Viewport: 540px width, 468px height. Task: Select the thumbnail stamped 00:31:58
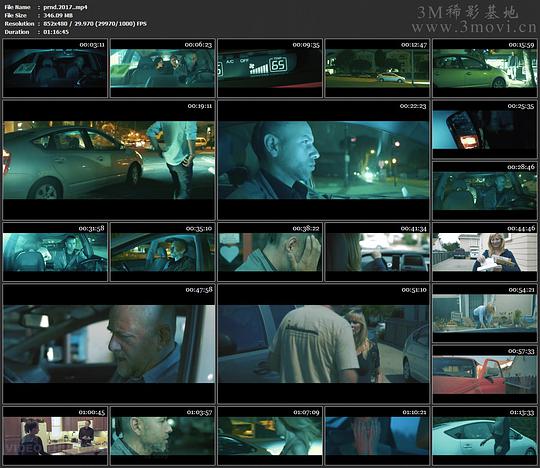coord(55,252)
